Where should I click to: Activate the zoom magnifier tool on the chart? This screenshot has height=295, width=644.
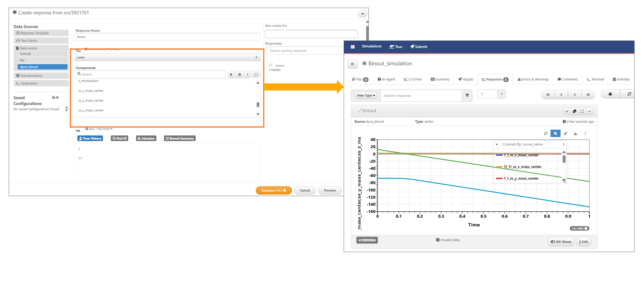[x=555, y=133]
